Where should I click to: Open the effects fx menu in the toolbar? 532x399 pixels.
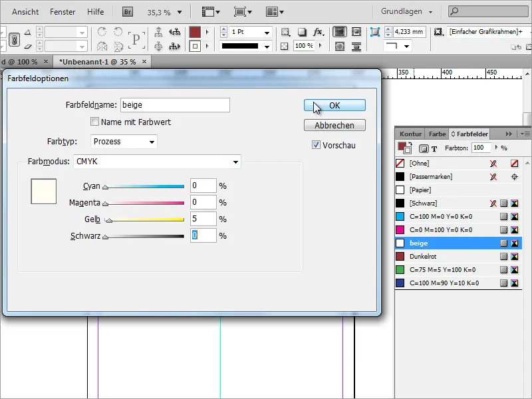[x=318, y=32]
